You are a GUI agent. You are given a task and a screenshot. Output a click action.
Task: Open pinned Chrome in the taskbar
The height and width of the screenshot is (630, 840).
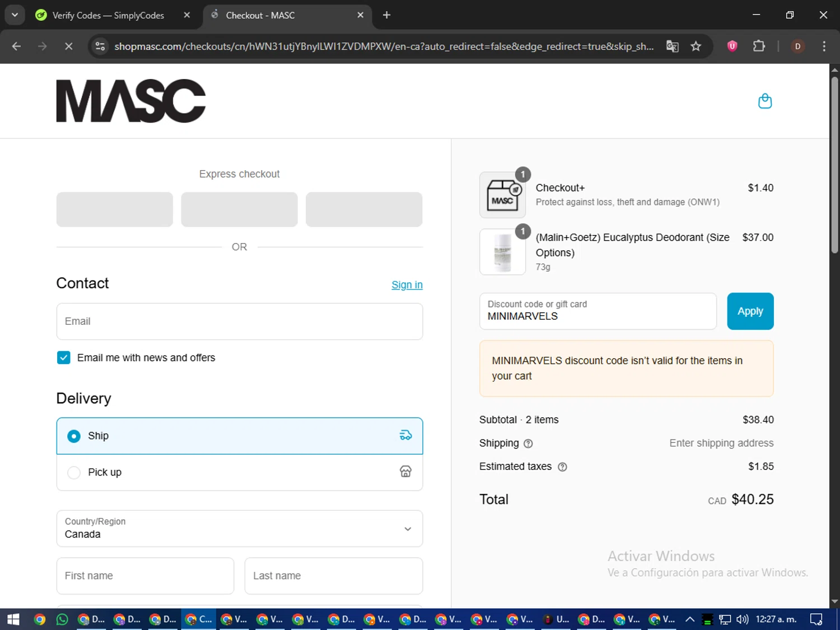pyautogui.click(x=39, y=619)
